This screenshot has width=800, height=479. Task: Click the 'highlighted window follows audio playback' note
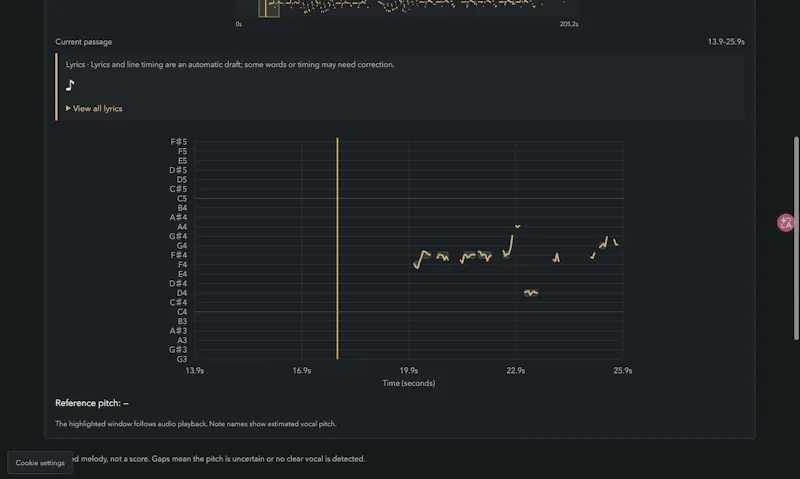pyautogui.click(x=195, y=424)
